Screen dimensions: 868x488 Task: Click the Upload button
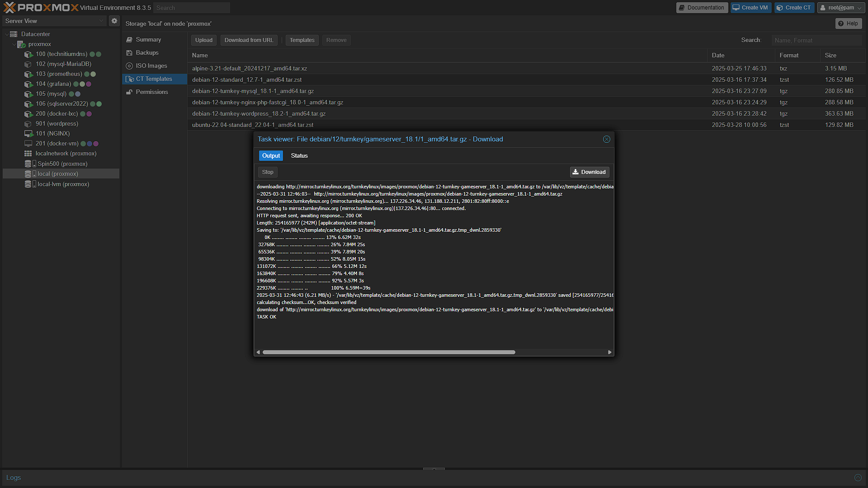point(204,40)
